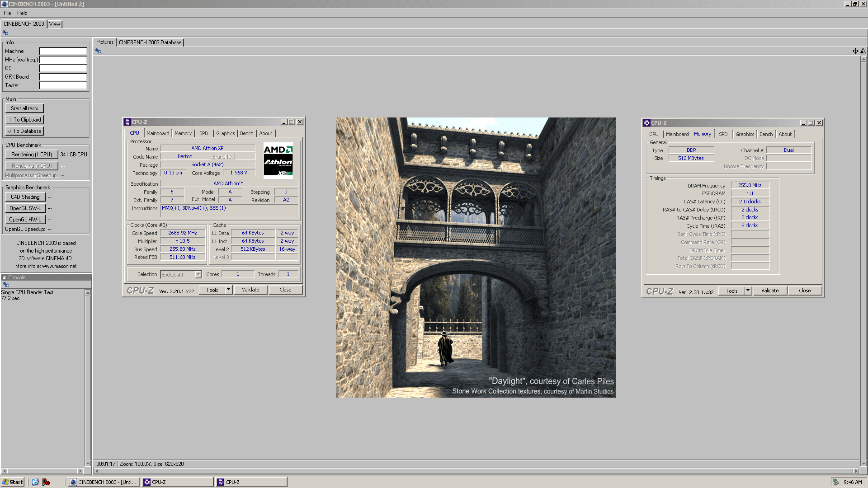The width and height of the screenshot is (868, 488).
Task: Click Tools button in left CPU-Z window
Action: pyautogui.click(x=212, y=290)
